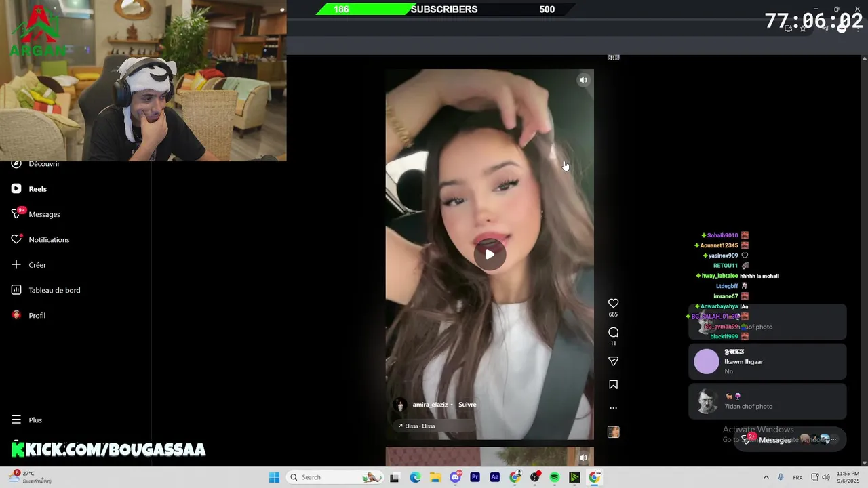Follow amira_elaziz with Suivre

tap(467, 405)
